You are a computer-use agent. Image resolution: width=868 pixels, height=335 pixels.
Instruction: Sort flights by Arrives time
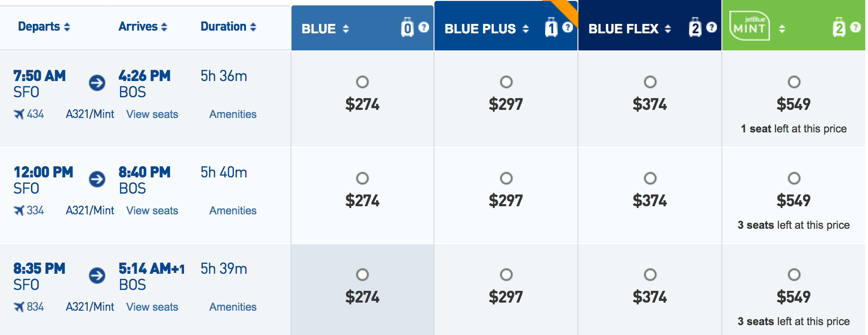point(143,27)
